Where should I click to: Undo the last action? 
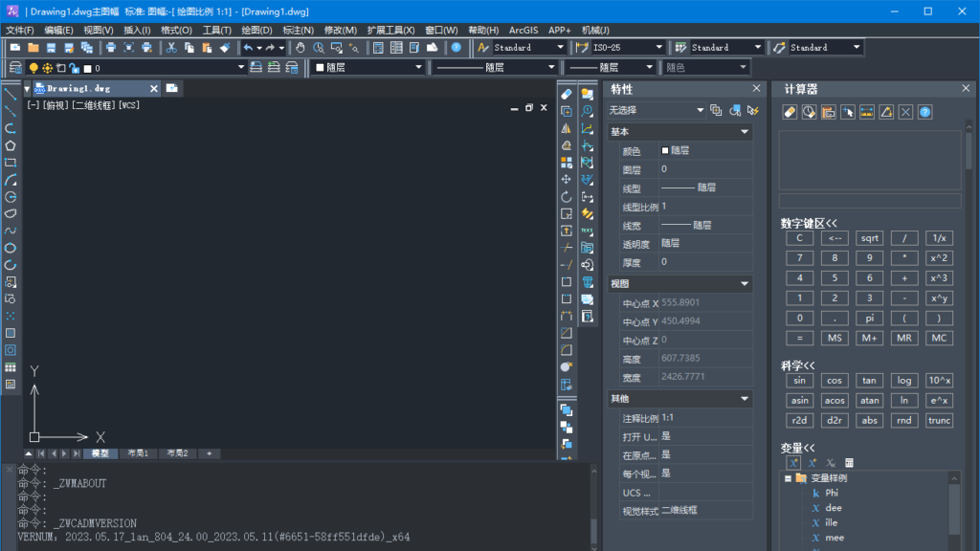248,48
